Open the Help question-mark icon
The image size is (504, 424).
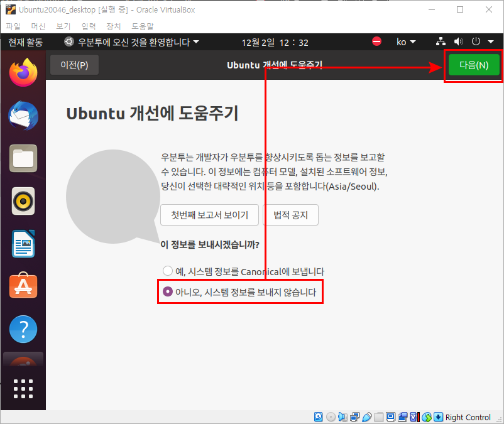[23, 329]
